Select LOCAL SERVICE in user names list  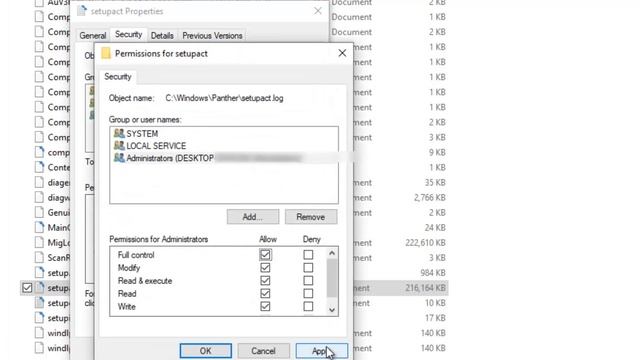(156, 146)
